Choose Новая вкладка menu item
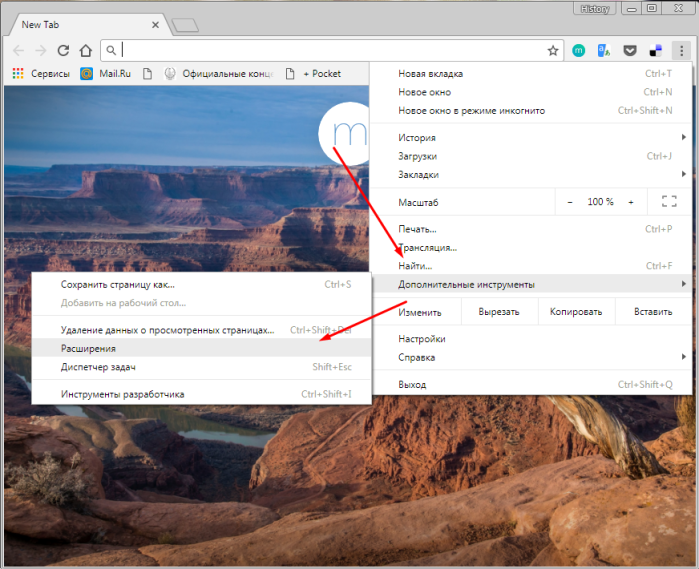This screenshot has width=699, height=569. pos(530,74)
